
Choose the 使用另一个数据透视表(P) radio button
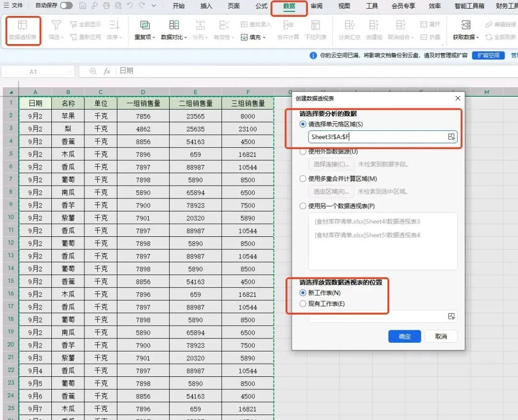click(x=303, y=206)
